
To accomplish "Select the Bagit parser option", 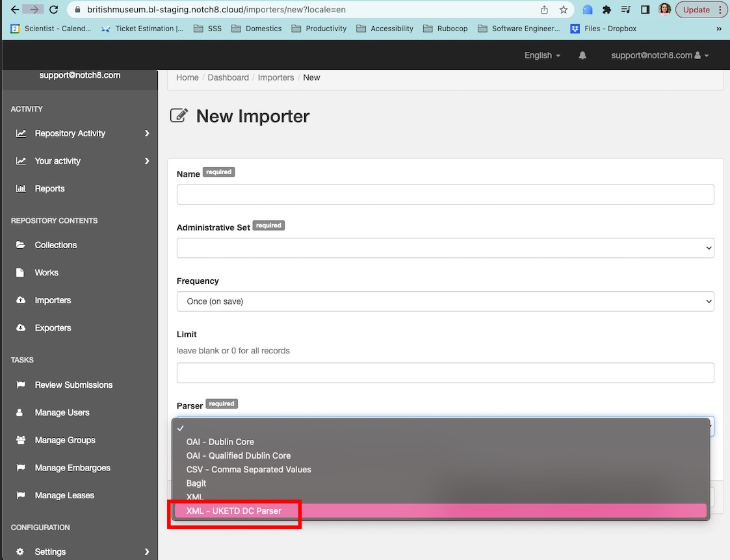I will 196,483.
